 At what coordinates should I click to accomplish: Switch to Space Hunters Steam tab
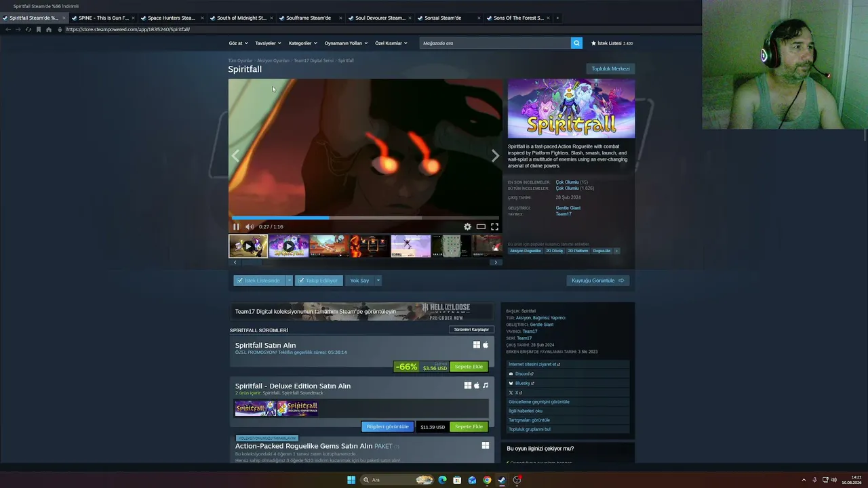pyautogui.click(x=171, y=18)
